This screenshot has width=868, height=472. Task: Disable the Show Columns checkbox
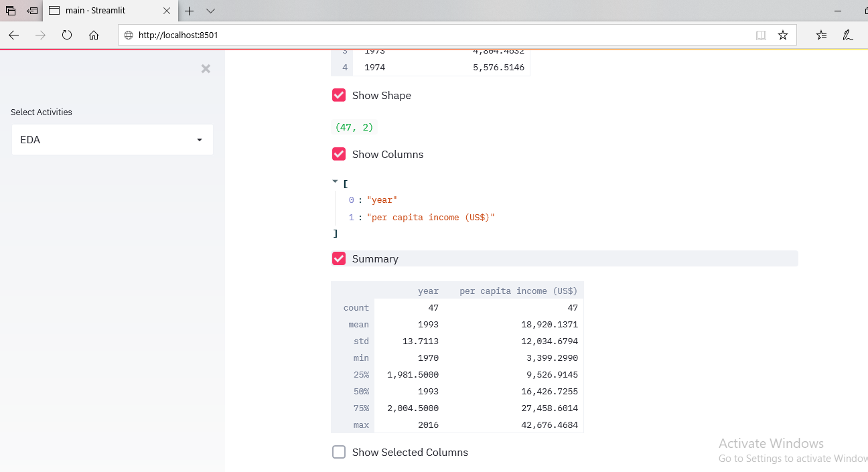(339, 154)
